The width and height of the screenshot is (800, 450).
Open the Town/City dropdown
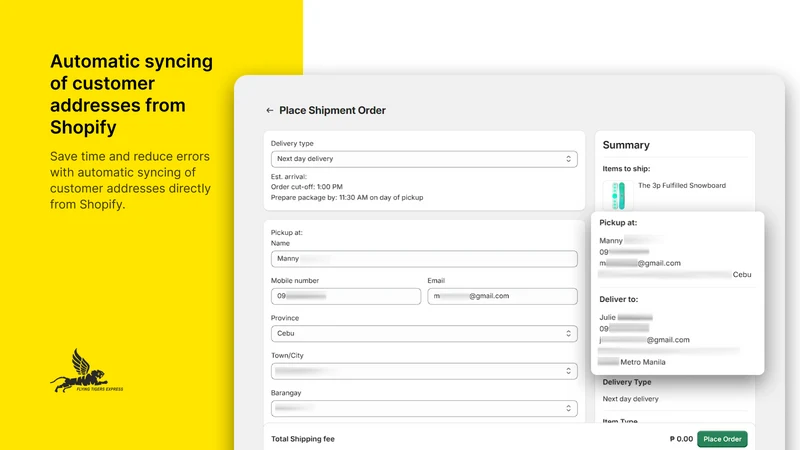[x=424, y=371]
